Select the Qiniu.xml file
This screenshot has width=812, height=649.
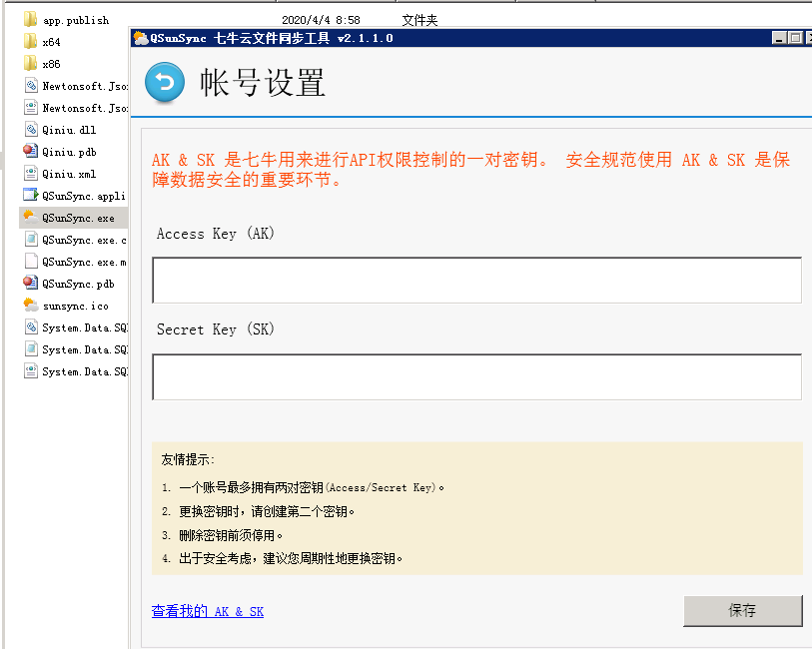coord(68,174)
